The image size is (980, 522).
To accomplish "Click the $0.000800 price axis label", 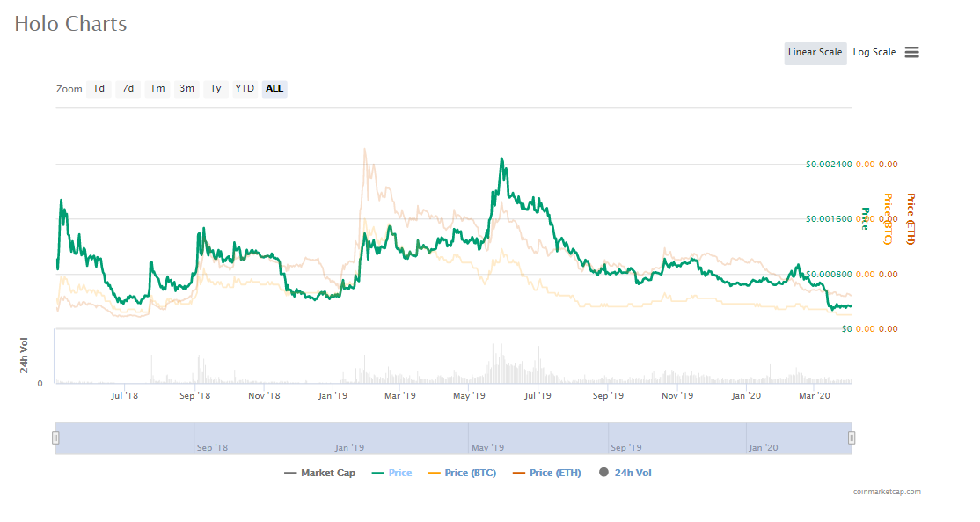I will click(x=829, y=275).
